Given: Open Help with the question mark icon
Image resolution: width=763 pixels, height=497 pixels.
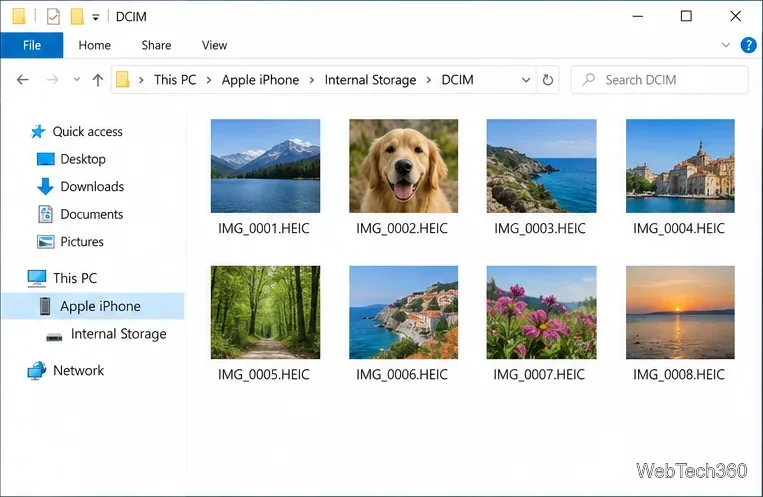Looking at the screenshot, I should pos(748,45).
